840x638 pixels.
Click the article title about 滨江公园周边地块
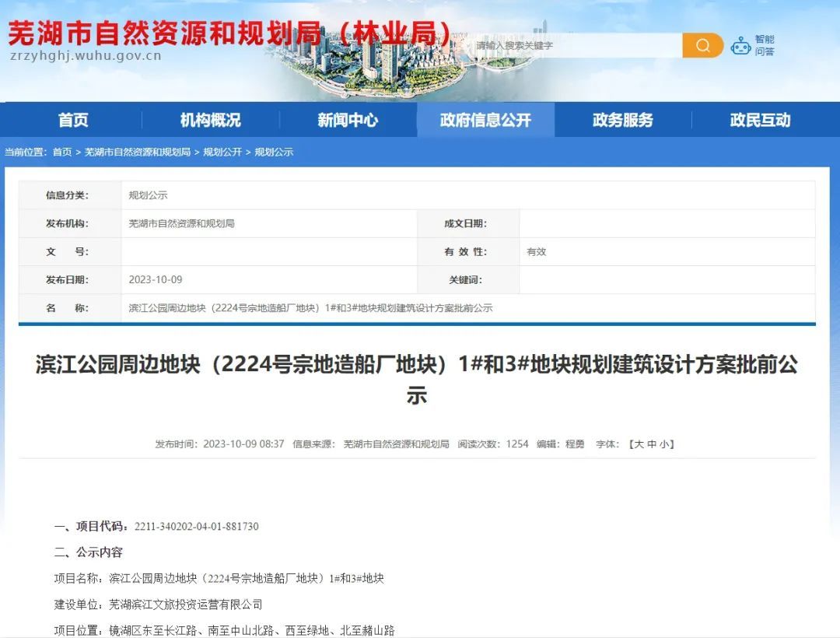click(x=420, y=379)
